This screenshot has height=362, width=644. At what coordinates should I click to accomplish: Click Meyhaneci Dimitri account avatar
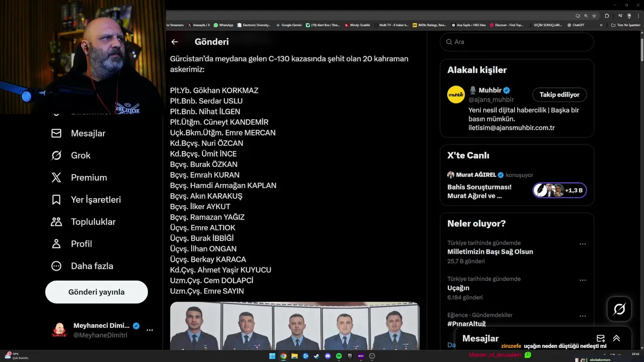tap(59, 330)
